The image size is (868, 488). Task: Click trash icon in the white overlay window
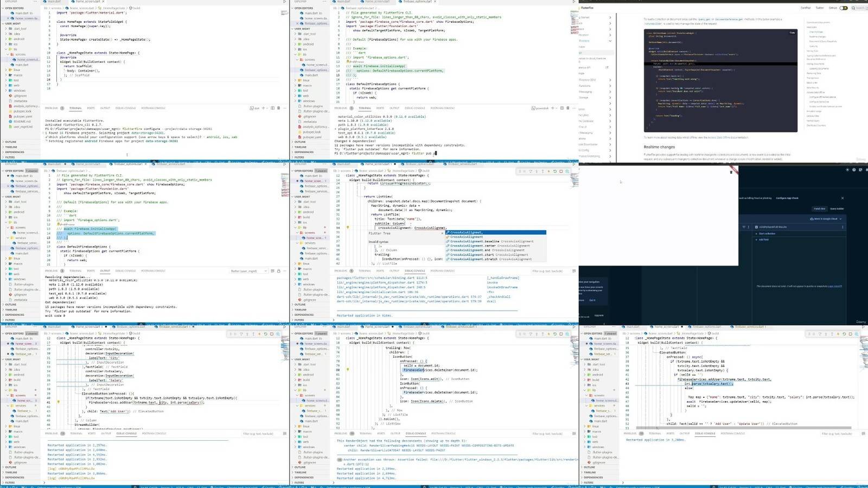pyautogui.click(x=731, y=172)
